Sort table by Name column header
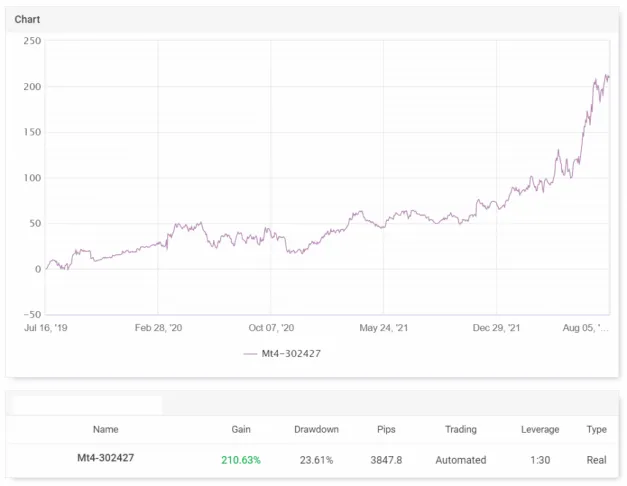The image size is (627, 486). (106, 429)
